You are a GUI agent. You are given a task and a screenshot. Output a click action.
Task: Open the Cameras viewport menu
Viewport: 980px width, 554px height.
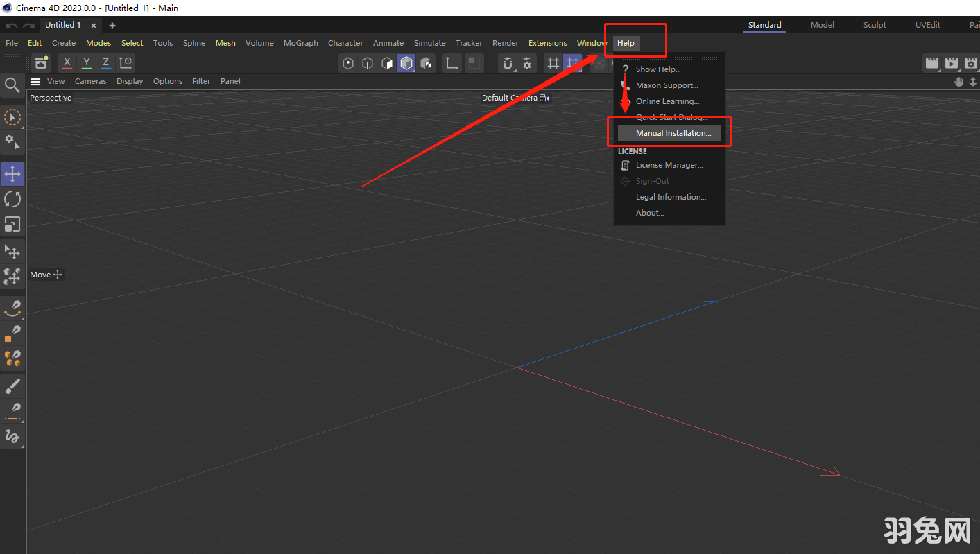90,81
